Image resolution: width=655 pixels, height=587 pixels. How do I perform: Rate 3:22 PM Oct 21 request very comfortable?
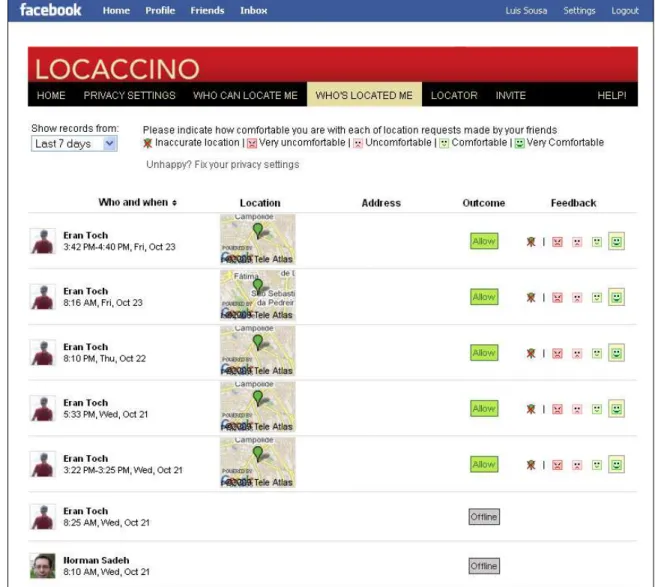coord(616,465)
